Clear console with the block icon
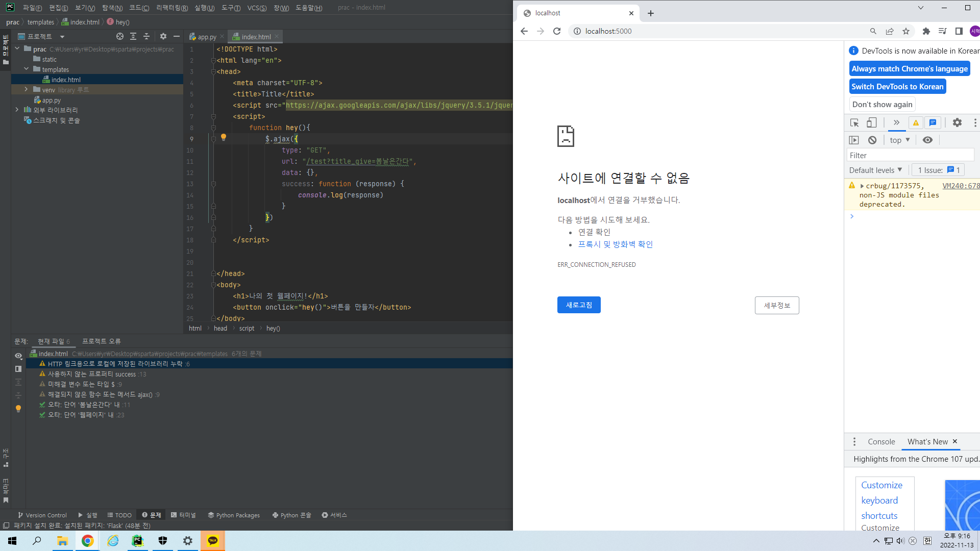This screenshot has height=551, width=980. [x=872, y=140]
